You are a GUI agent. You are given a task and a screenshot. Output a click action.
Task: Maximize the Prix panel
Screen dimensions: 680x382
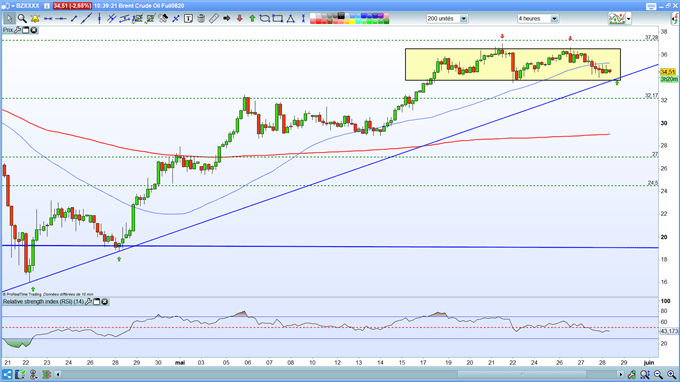[x=26, y=30]
